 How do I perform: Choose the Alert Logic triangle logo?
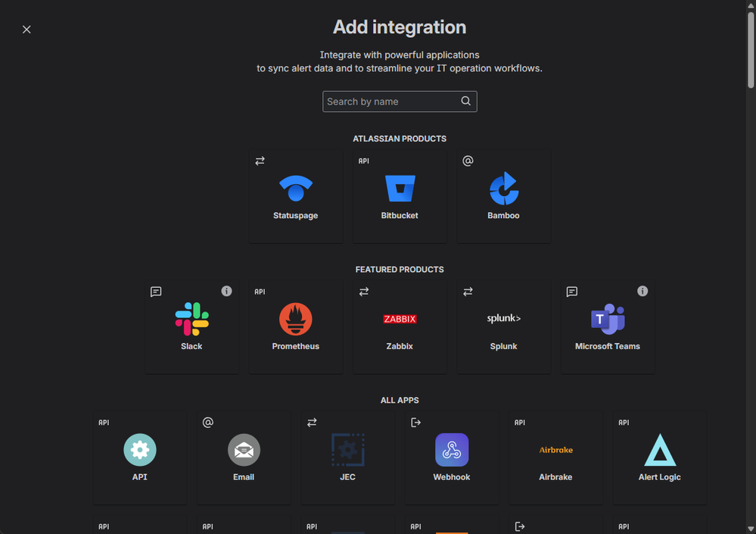[x=660, y=450]
